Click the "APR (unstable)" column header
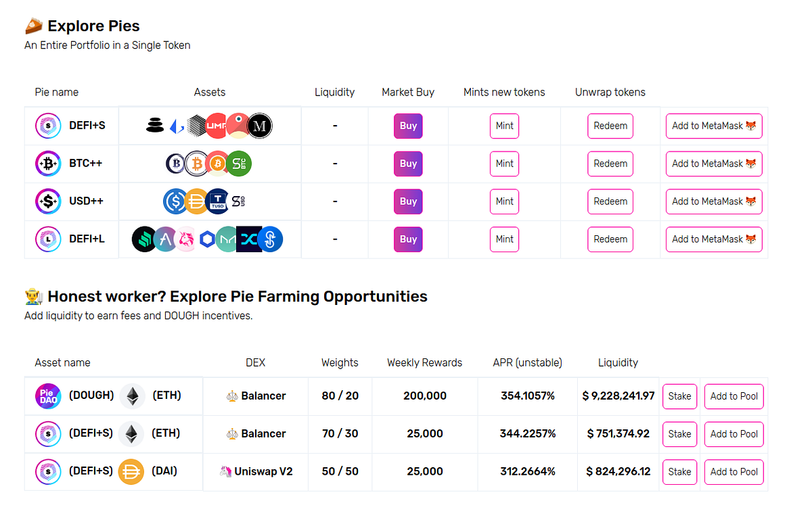 [528, 362]
